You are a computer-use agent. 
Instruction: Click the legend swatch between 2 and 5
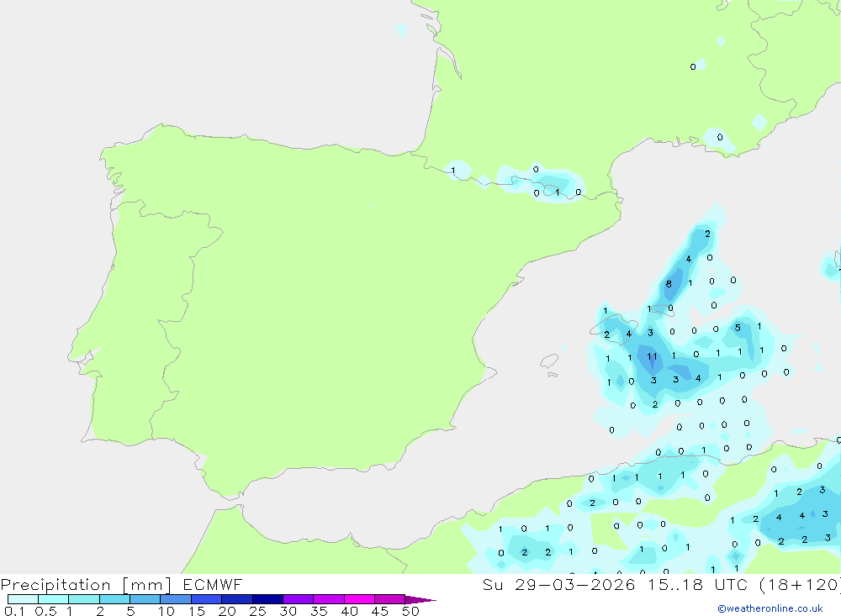click(114, 599)
